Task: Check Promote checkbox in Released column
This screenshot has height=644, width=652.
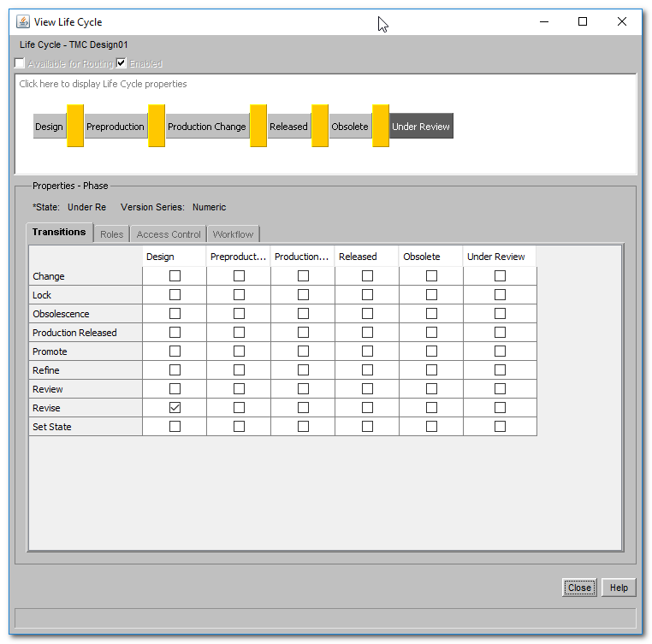Action: coord(367,352)
